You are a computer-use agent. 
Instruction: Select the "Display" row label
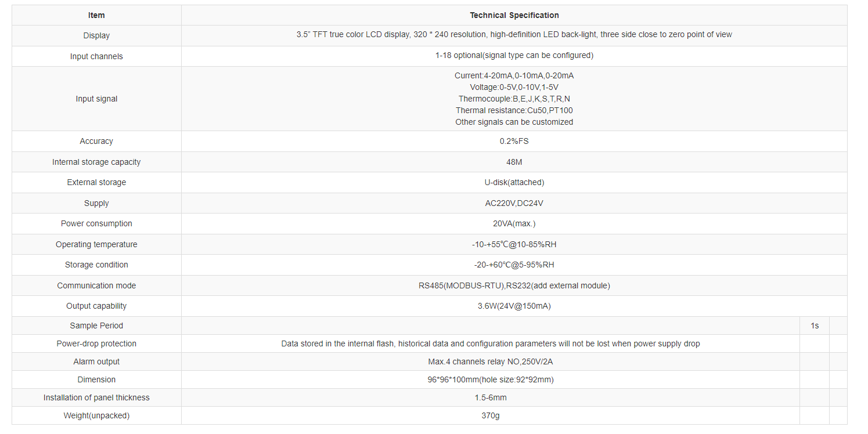point(96,35)
